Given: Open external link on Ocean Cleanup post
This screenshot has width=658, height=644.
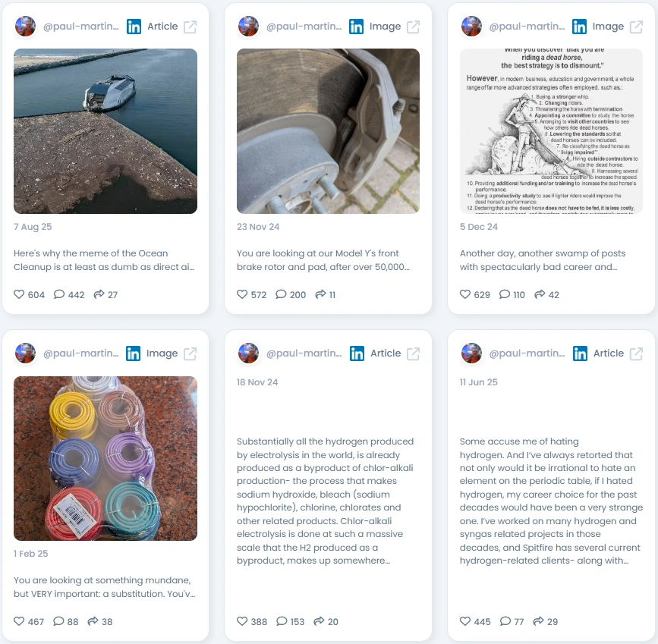Looking at the screenshot, I should pyautogui.click(x=190, y=27).
